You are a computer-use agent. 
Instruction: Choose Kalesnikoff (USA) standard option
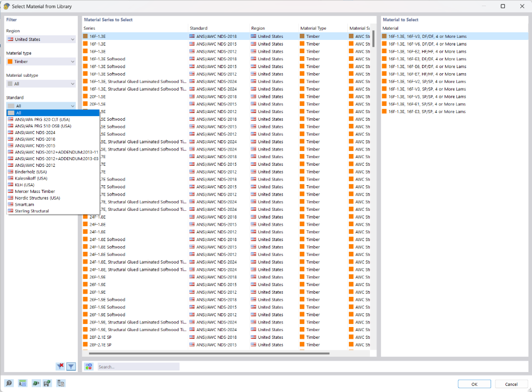(53, 178)
